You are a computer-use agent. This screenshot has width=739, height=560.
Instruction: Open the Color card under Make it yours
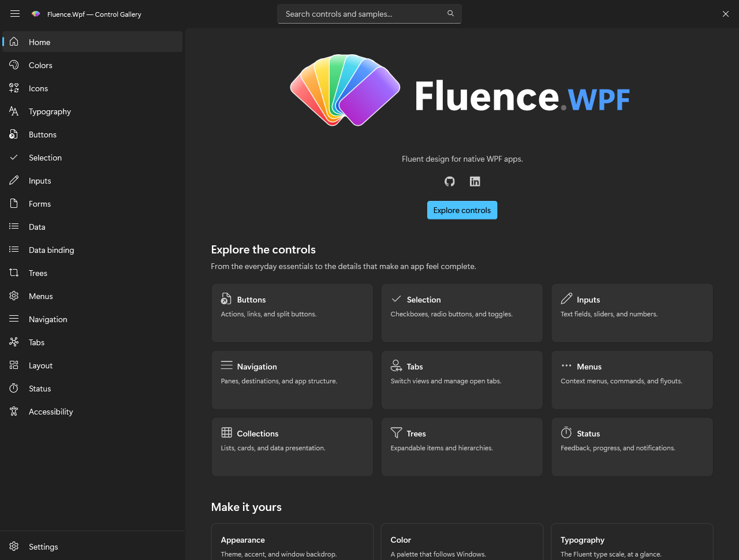[x=462, y=542]
